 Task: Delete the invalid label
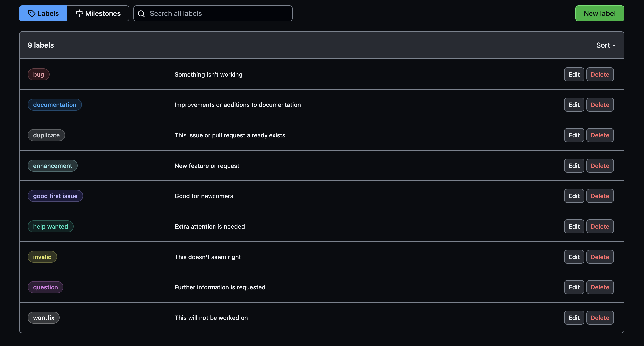coord(599,257)
